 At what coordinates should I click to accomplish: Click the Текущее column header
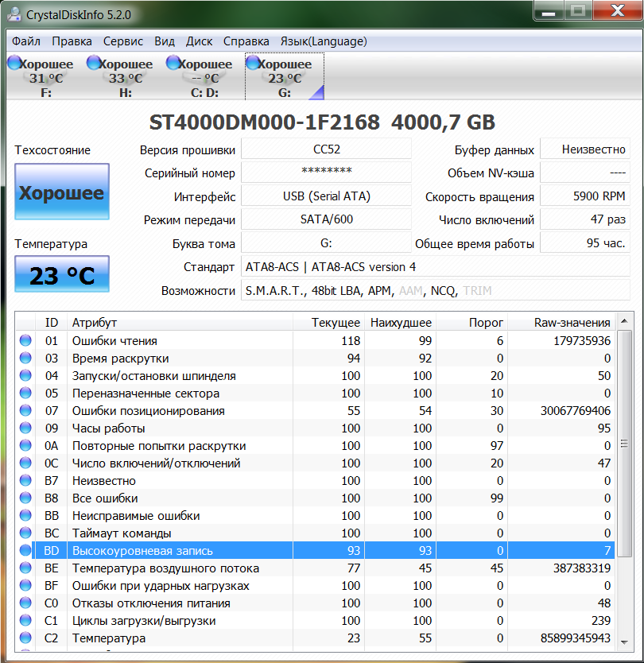point(328,323)
